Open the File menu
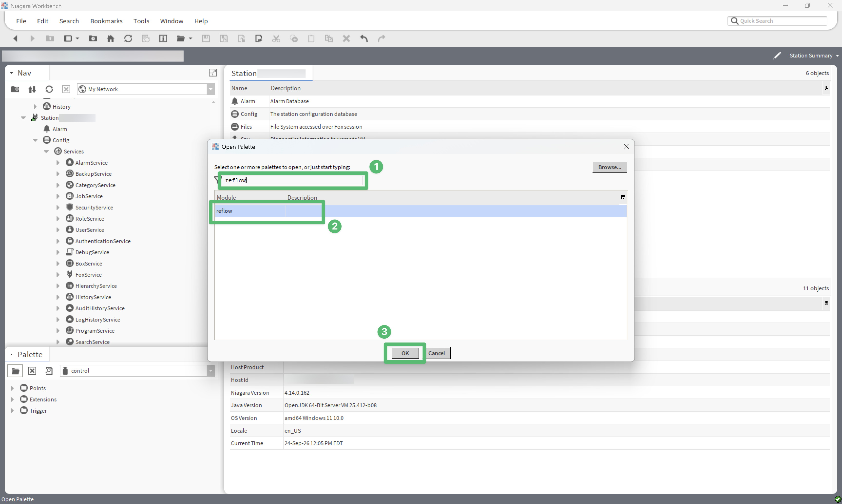Viewport: 842px width, 504px height. coord(21,21)
